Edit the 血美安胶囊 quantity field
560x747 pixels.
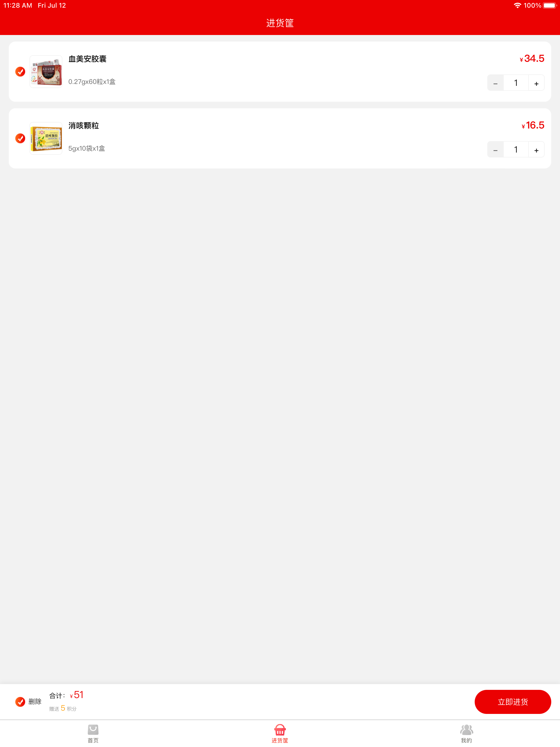click(516, 83)
